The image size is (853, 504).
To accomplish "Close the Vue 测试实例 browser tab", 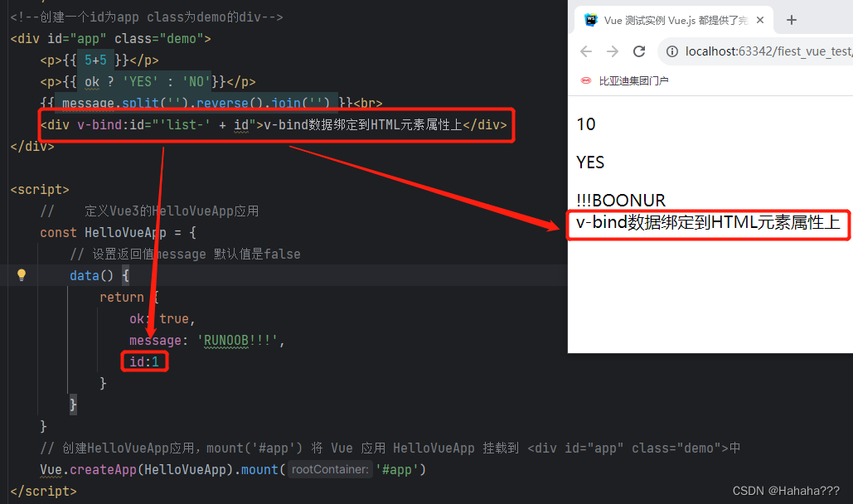I will (760, 20).
